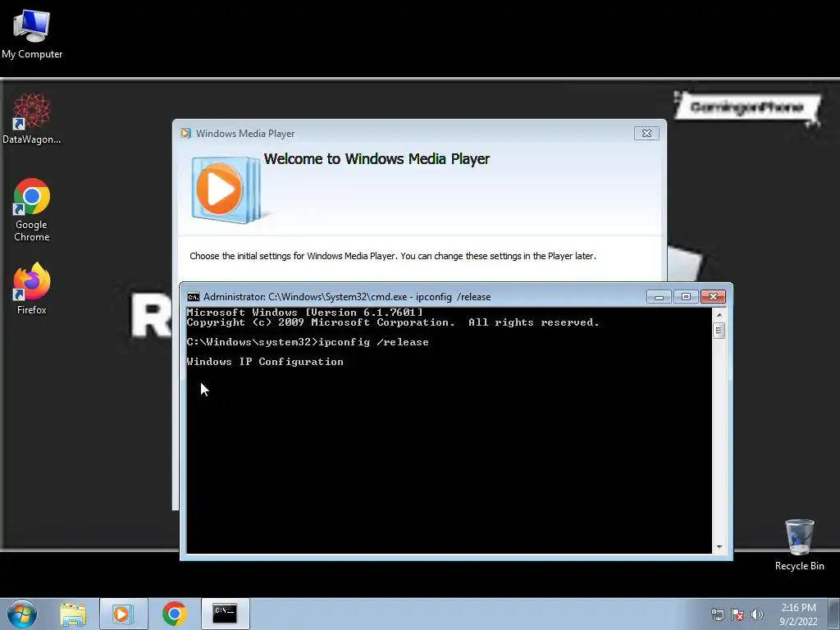Minimize the Command Prompt window
The height and width of the screenshot is (630, 840).
[659, 297]
